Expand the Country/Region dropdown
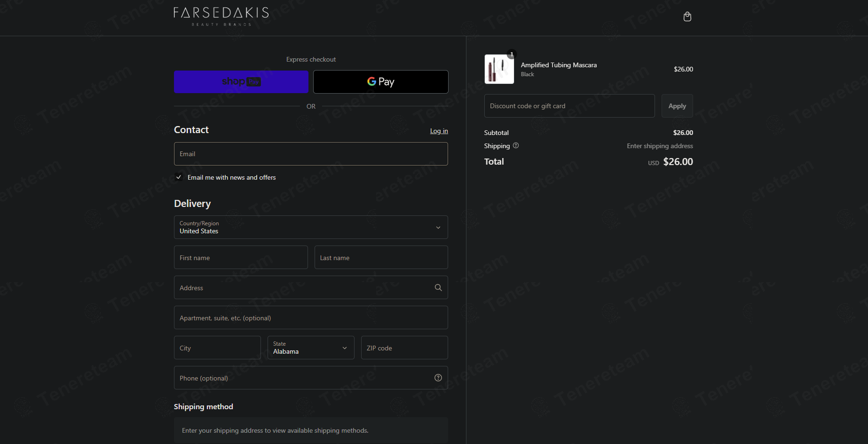This screenshot has width=868, height=444. [x=311, y=227]
